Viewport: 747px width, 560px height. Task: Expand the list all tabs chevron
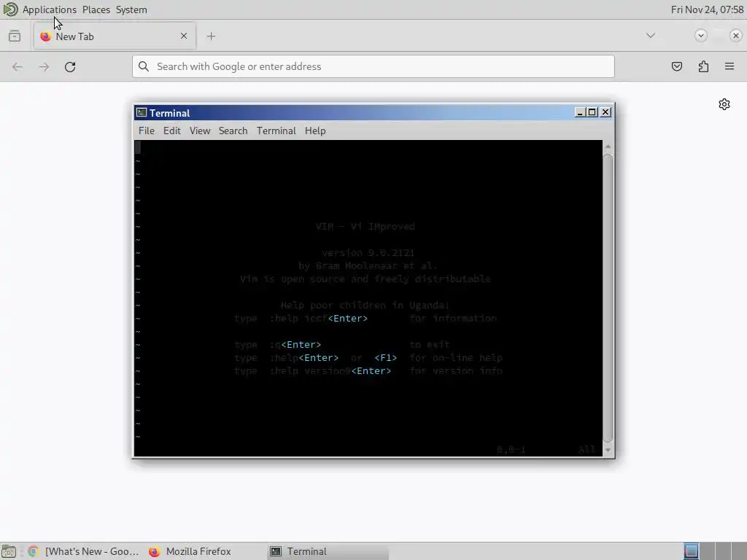(650, 36)
